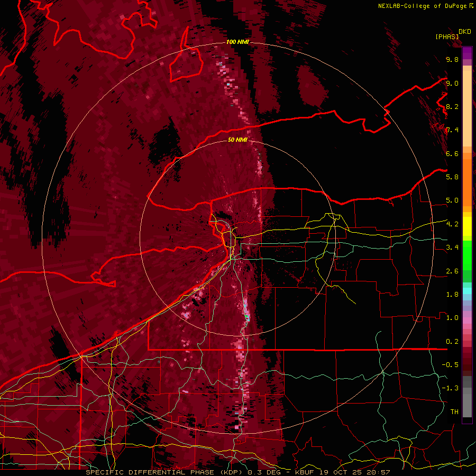Click the -0.5 value on the color scale

point(450,365)
